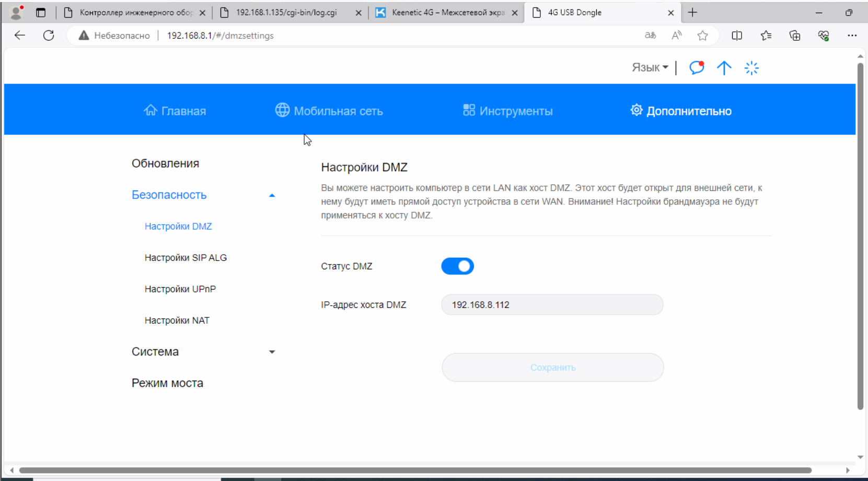
Task: Switch to Keenetic 4G browser tab
Action: click(447, 13)
